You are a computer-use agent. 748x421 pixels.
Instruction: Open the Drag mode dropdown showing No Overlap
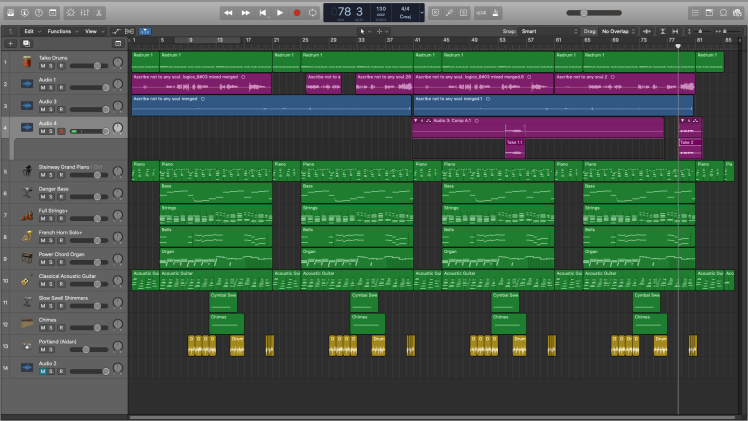(619, 31)
